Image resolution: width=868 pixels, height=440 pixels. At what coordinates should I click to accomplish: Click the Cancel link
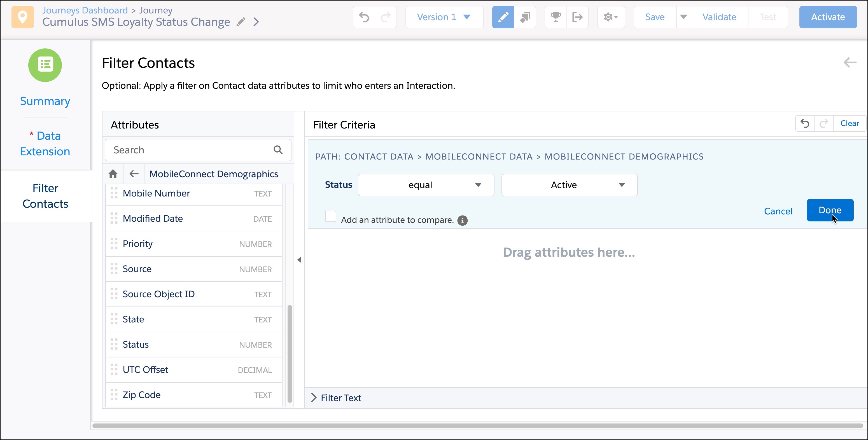click(x=778, y=211)
